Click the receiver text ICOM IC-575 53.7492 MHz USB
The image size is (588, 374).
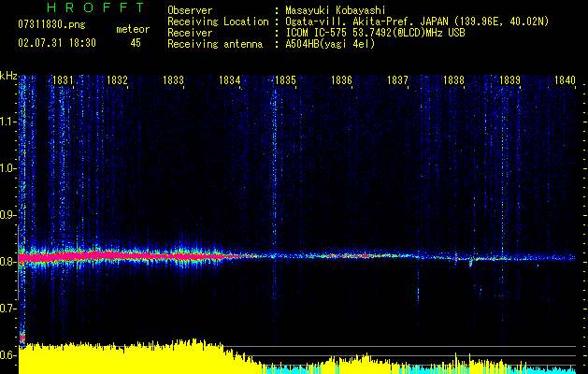375,33
